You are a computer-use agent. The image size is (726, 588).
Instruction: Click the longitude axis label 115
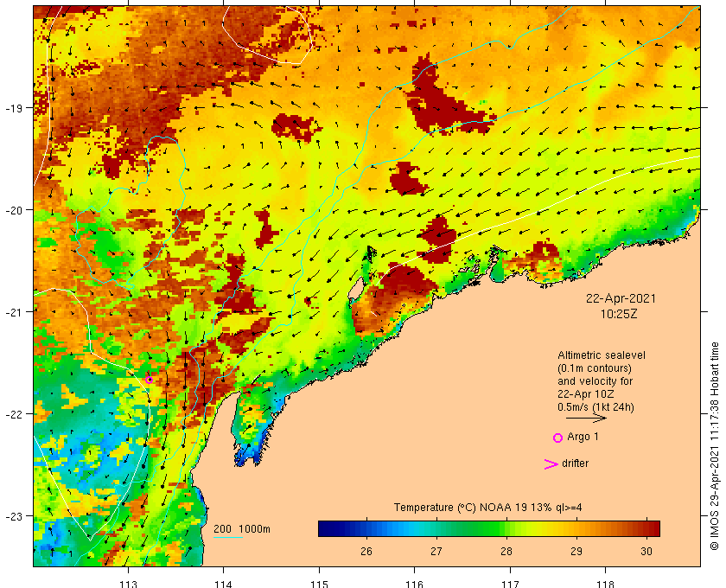[319, 584]
